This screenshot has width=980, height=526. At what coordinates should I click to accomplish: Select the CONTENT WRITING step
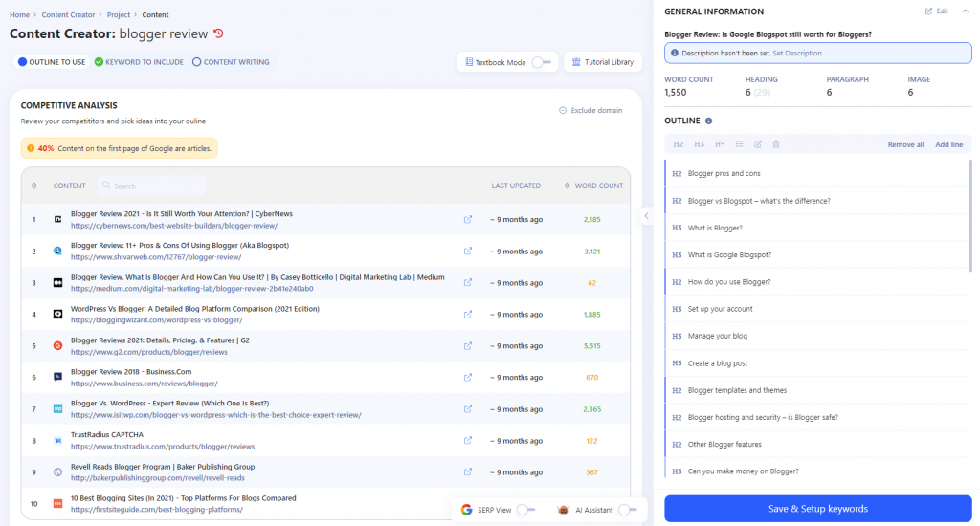231,62
